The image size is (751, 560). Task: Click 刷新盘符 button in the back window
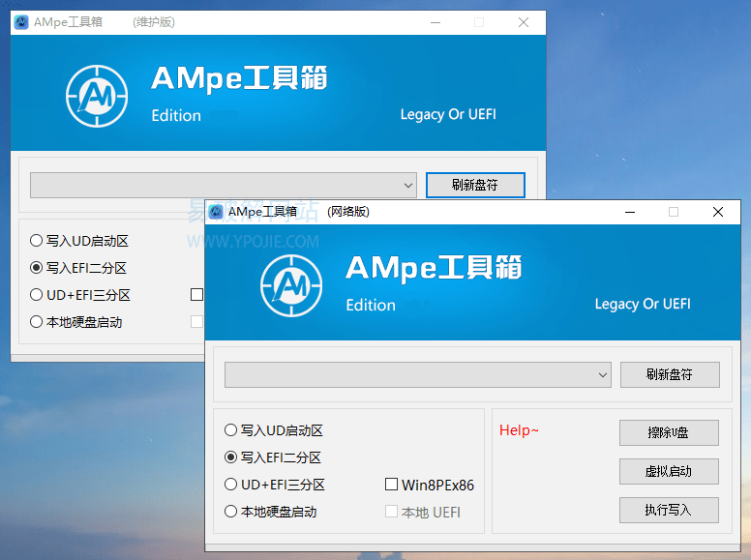475,185
